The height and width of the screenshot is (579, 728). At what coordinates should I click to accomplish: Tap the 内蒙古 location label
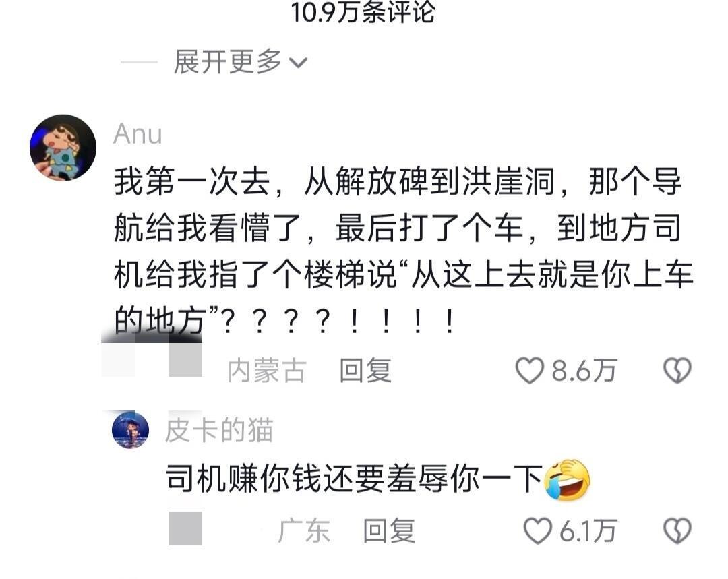[x=267, y=371]
